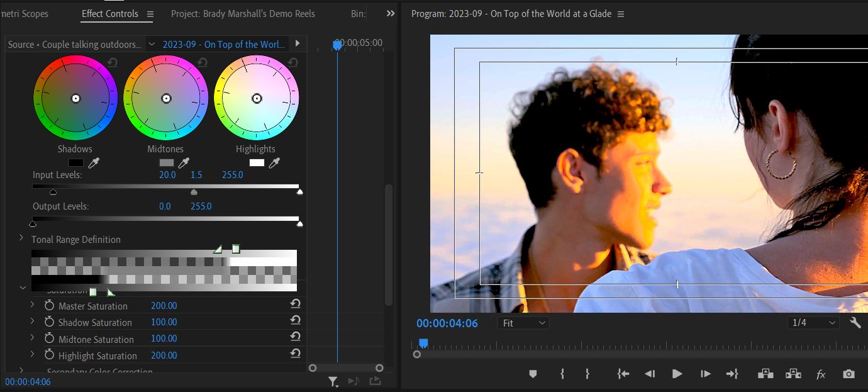Reset Shadow Saturation parameter

pyautogui.click(x=295, y=320)
